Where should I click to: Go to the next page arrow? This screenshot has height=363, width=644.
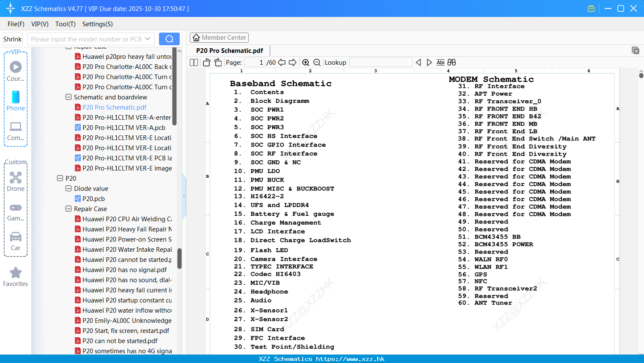293,63
